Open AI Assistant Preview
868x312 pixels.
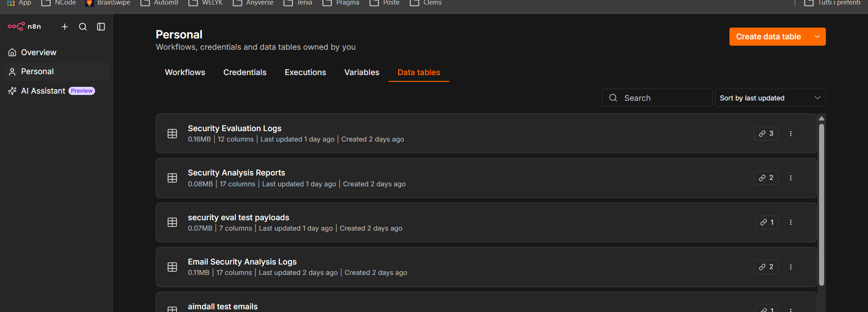pos(56,91)
